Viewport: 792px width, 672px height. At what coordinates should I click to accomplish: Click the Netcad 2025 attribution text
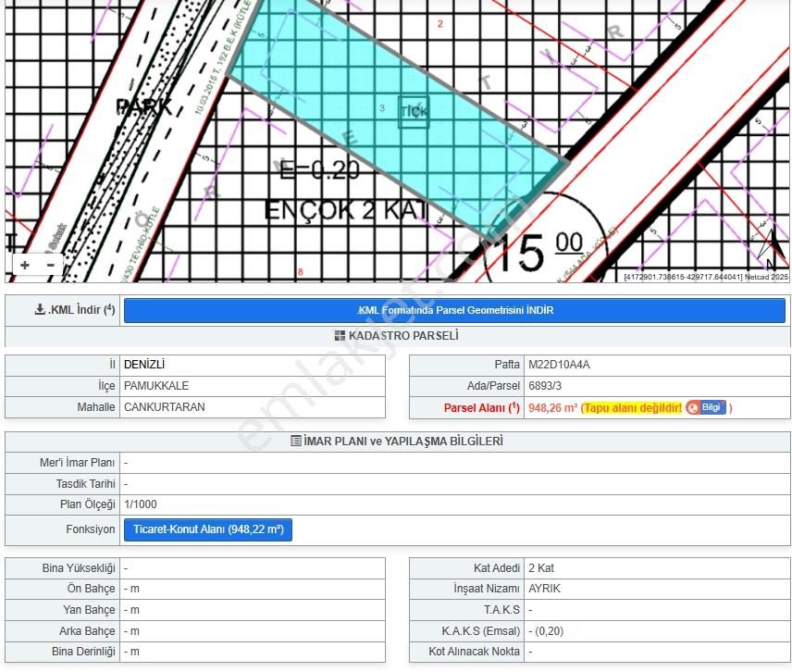[x=767, y=277]
